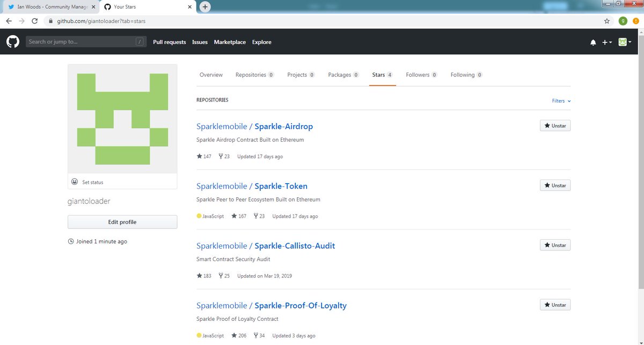Open the notifications bell in GitHub header

[x=593, y=42]
